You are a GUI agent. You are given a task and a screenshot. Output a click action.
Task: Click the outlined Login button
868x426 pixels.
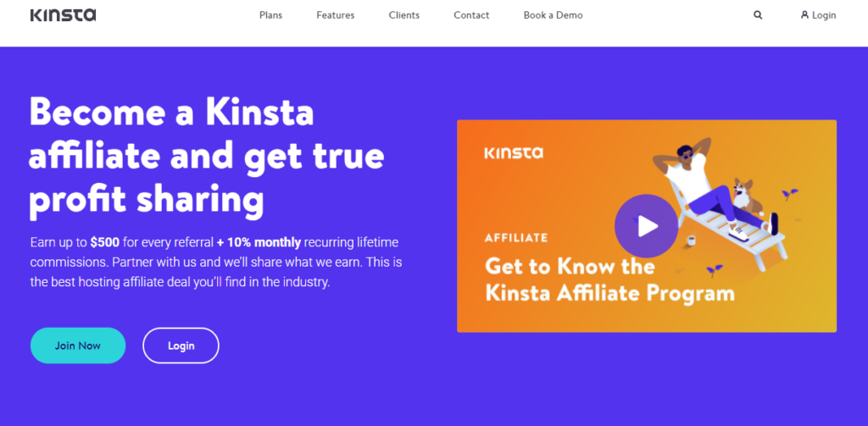181,346
